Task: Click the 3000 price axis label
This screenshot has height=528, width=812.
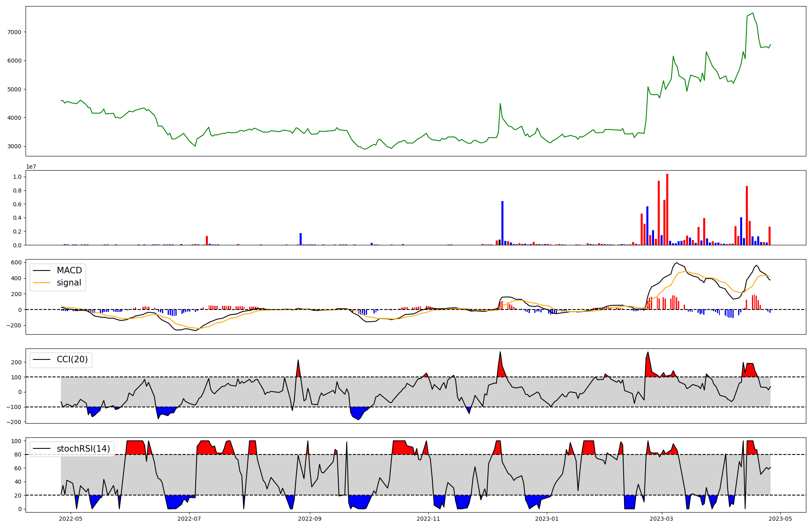Action: tap(15, 146)
